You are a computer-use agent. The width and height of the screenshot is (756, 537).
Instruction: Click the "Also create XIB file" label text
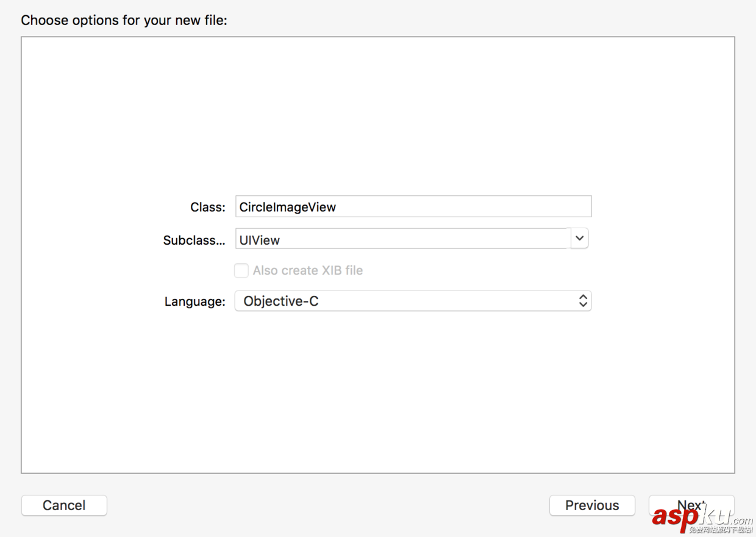pyautogui.click(x=308, y=270)
